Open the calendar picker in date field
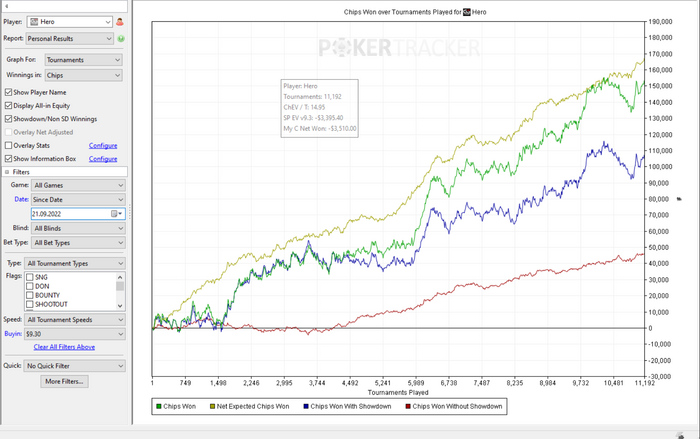This screenshot has height=439, width=700. pos(116,214)
